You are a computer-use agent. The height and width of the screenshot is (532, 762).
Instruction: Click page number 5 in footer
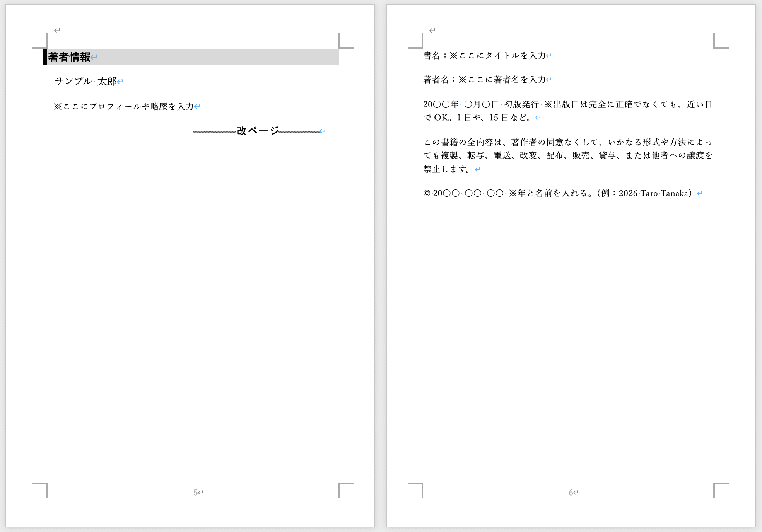pyautogui.click(x=196, y=493)
